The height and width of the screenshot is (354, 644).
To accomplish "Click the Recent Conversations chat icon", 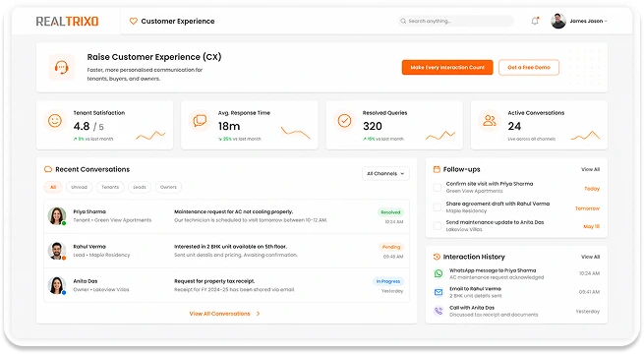I will tap(48, 169).
